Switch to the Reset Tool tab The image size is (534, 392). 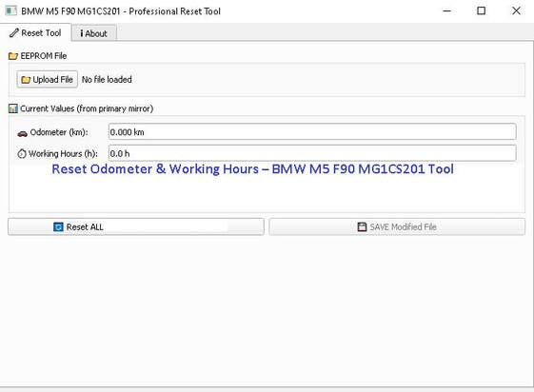tap(36, 33)
